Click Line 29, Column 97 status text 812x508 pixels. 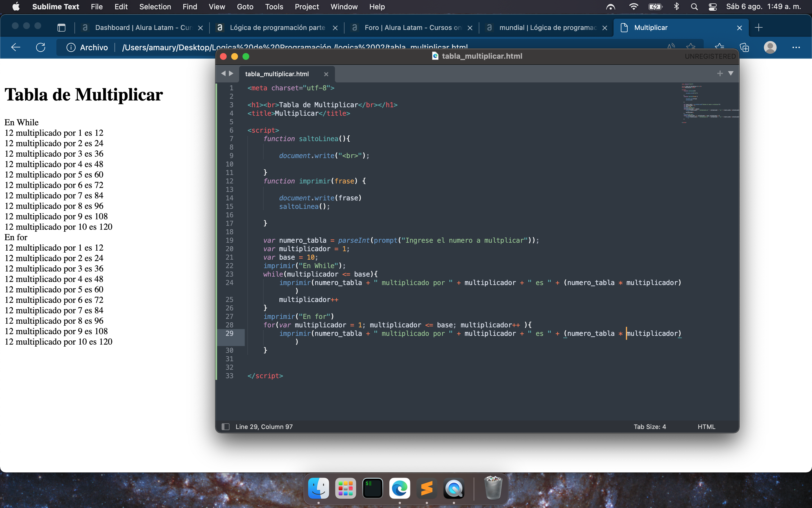pos(264,427)
